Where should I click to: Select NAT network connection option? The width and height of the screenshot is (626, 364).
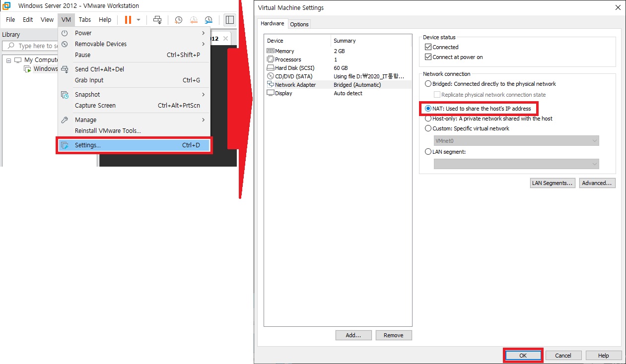point(428,109)
